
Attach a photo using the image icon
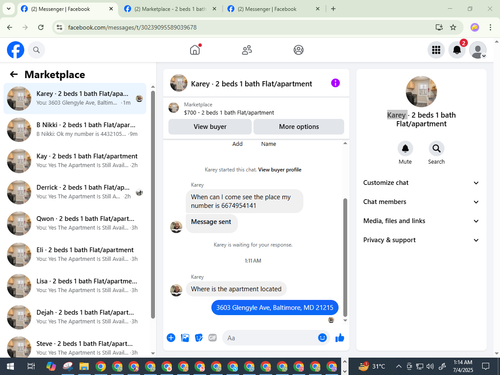[185, 338]
